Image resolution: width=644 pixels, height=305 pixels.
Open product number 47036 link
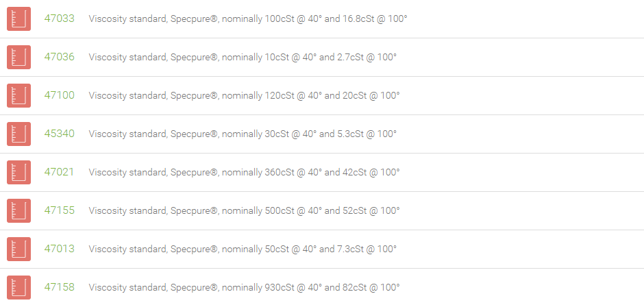(x=60, y=57)
